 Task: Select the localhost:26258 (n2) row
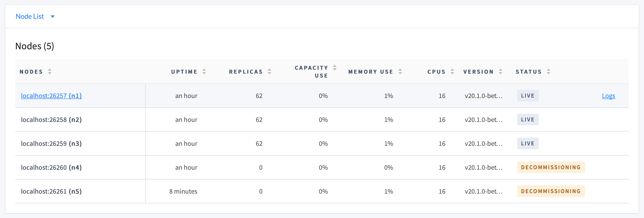coord(51,119)
